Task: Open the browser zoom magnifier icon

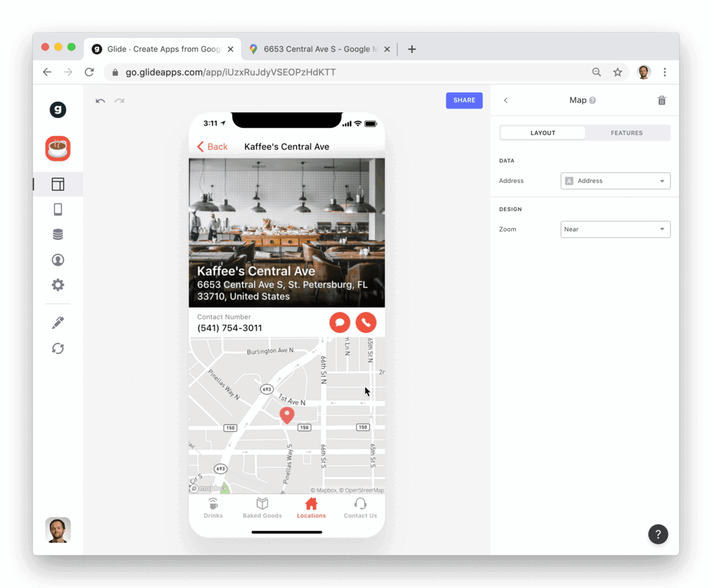Action: tap(597, 72)
